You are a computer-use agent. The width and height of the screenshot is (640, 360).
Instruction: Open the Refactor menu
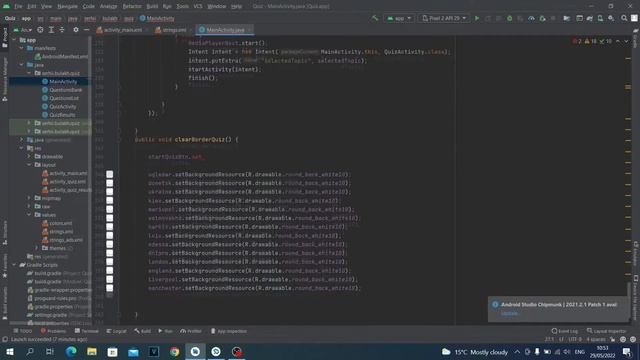pyautogui.click(x=132, y=6)
